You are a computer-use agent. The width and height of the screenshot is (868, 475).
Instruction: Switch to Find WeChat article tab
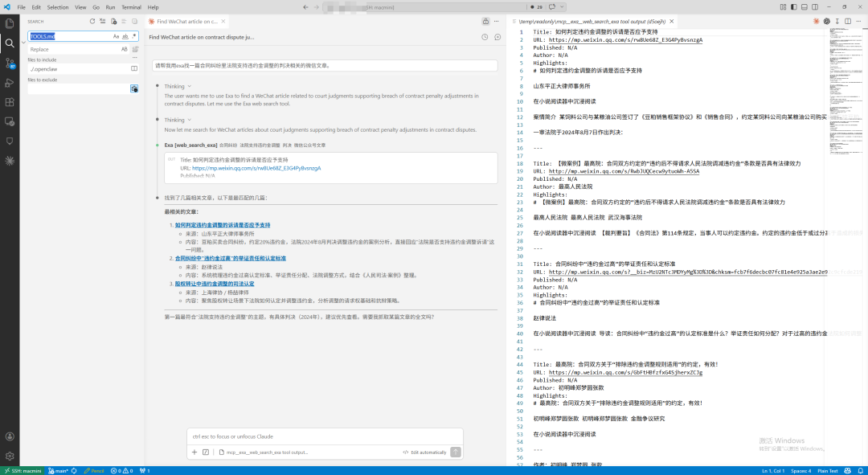pyautogui.click(x=186, y=22)
